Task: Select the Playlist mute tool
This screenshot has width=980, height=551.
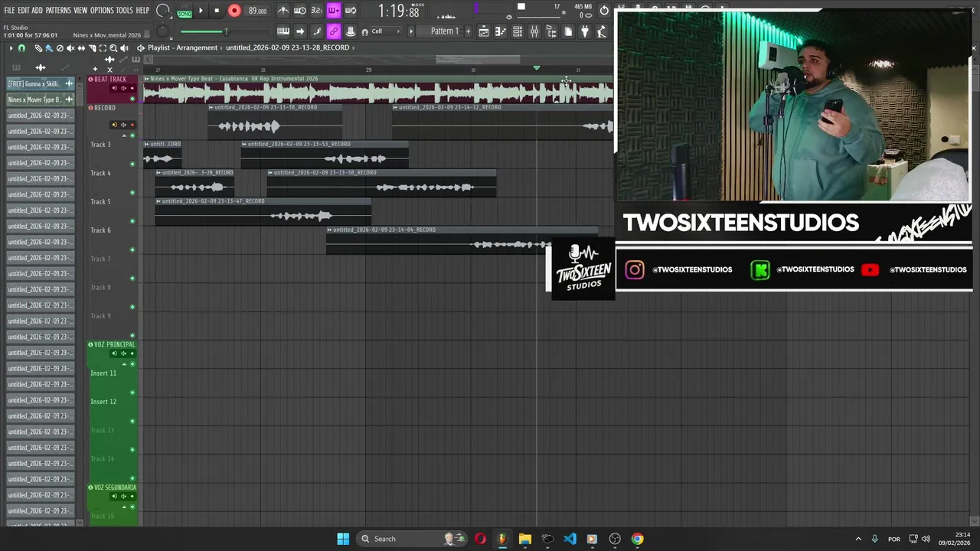Action: (x=70, y=48)
